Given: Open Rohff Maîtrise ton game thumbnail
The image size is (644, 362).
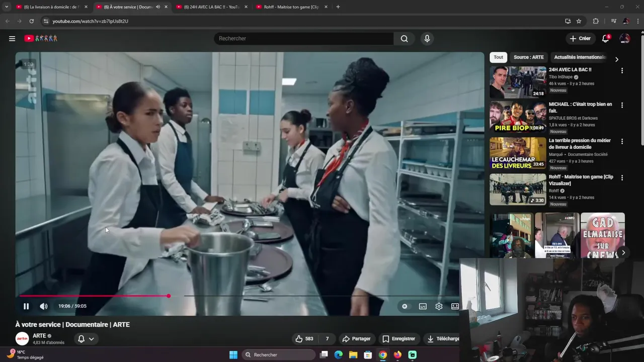Looking at the screenshot, I should [518, 190].
